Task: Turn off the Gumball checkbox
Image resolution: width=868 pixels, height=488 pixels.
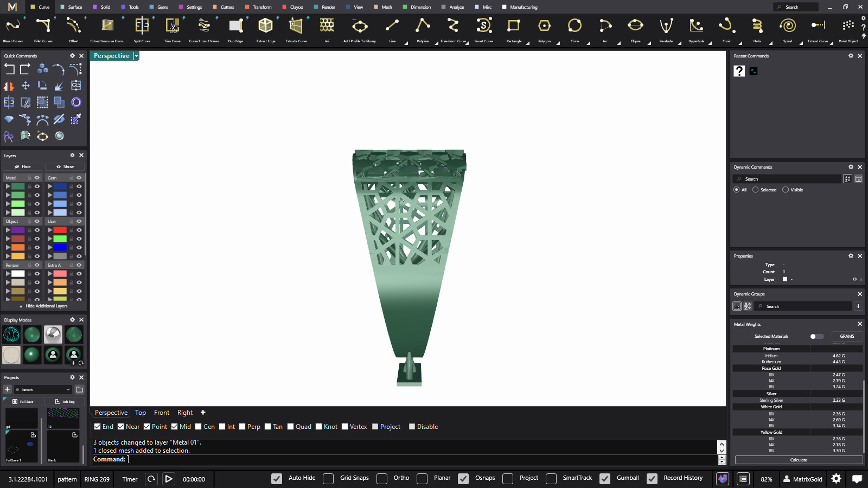Action: (x=605, y=478)
